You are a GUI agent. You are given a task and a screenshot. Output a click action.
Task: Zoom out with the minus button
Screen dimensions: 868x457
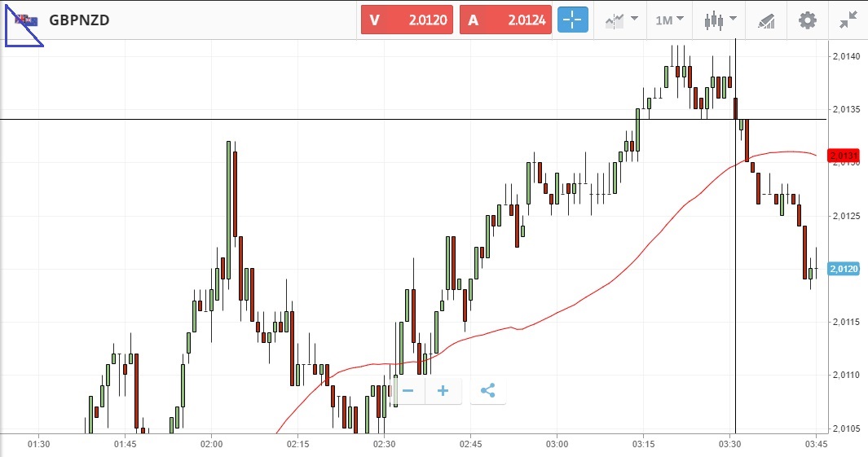[408, 391]
